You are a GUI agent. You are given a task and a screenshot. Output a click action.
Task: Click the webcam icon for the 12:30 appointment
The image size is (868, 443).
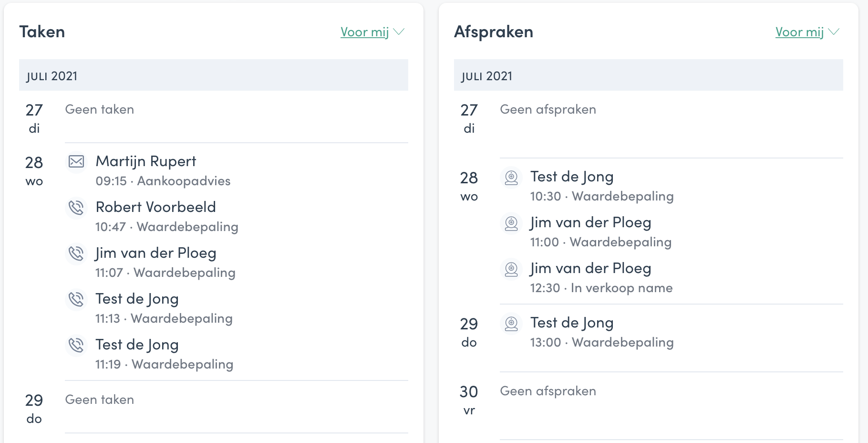coord(511,269)
